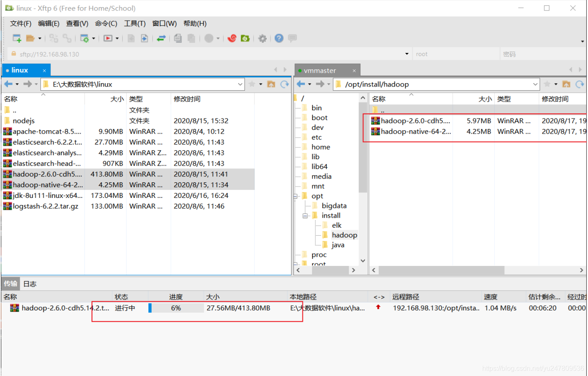Open the 查看(V) menu
The height and width of the screenshot is (376, 588).
pos(77,24)
